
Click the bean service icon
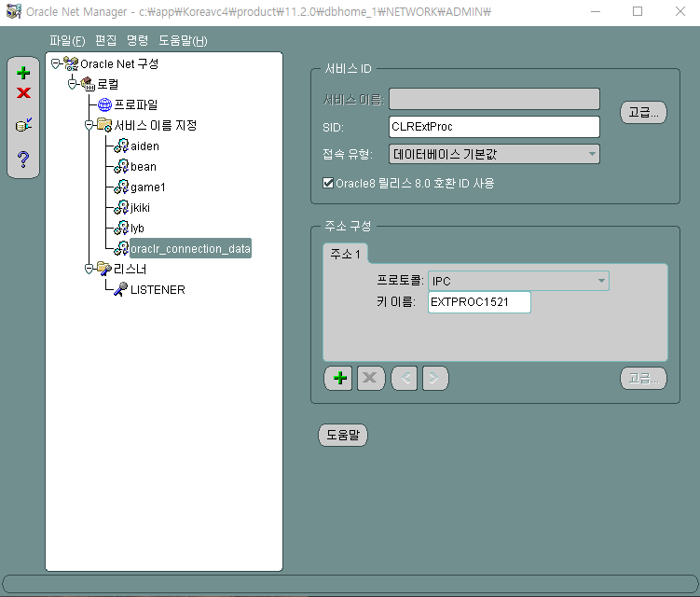coord(121,166)
